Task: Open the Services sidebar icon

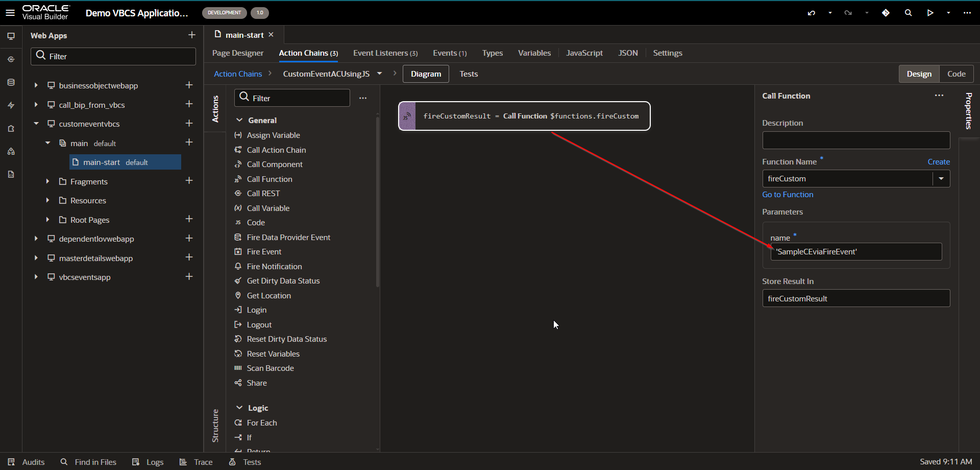Action: tap(11, 59)
